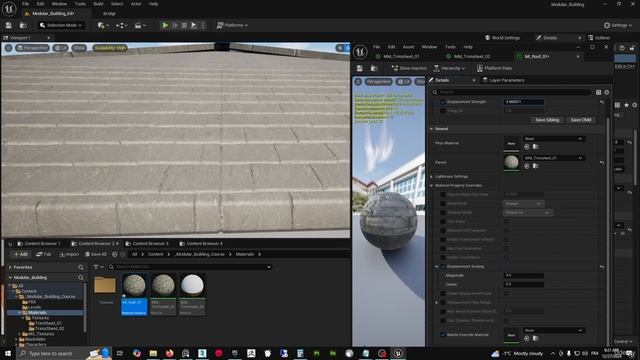Viewport: 640px width, 360px height.
Task: Switch to Content Browser 4 tab
Action: [204, 244]
